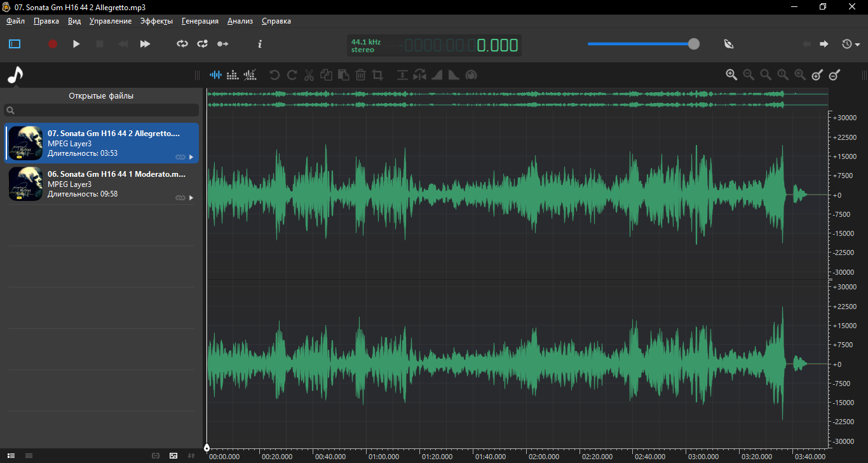Click the Crop icon
Image resolution: width=868 pixels, height=463 pixels.
377,75
